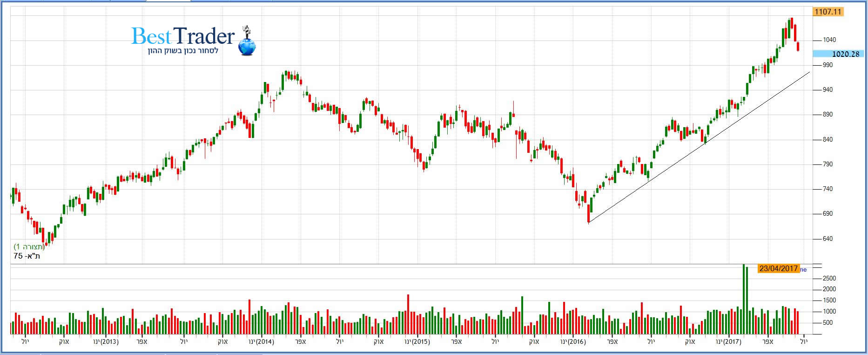Click the 2013 January time axis label

pos(106,341)
